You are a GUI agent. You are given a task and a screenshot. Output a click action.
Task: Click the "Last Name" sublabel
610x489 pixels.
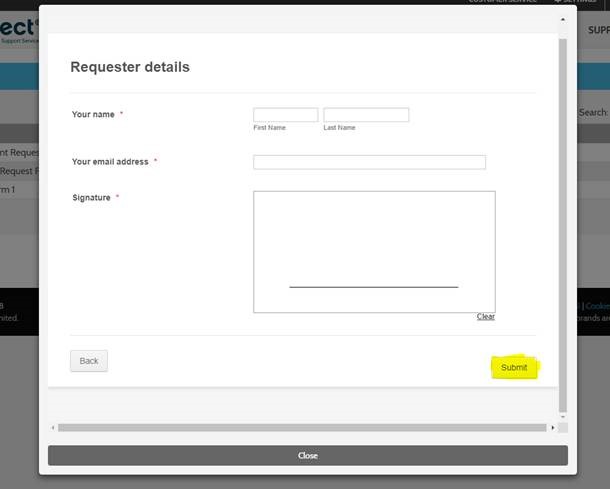(339, 128)
